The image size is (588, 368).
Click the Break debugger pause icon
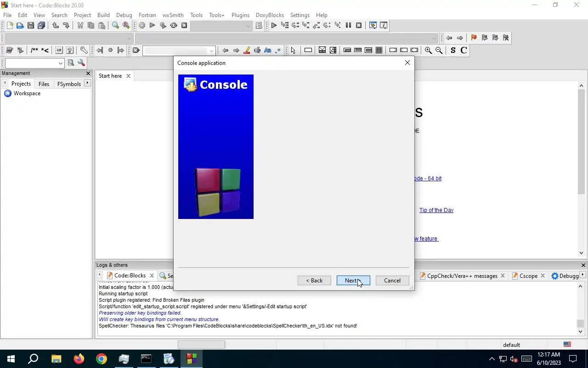coord(348,26)
